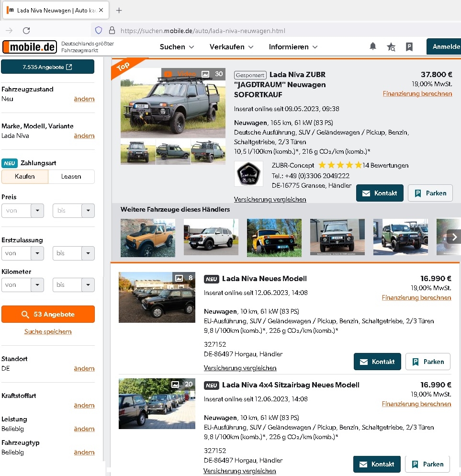Image resolution: width=461 pixels, height=476 pixels.
Task: Click the orange 53 Angebote search button
Action: pyautogui.click(x=48, y=314)
